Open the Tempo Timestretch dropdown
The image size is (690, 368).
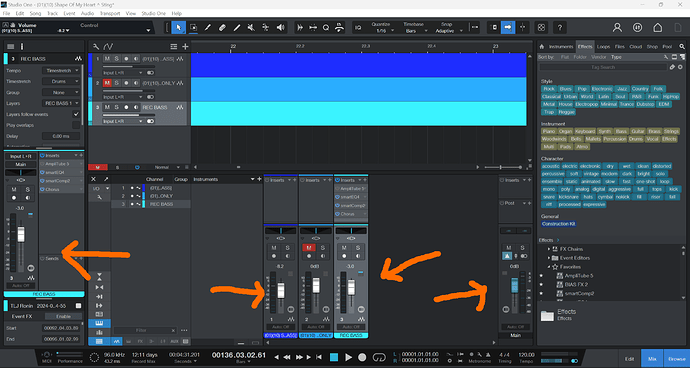tap(62, 70)
